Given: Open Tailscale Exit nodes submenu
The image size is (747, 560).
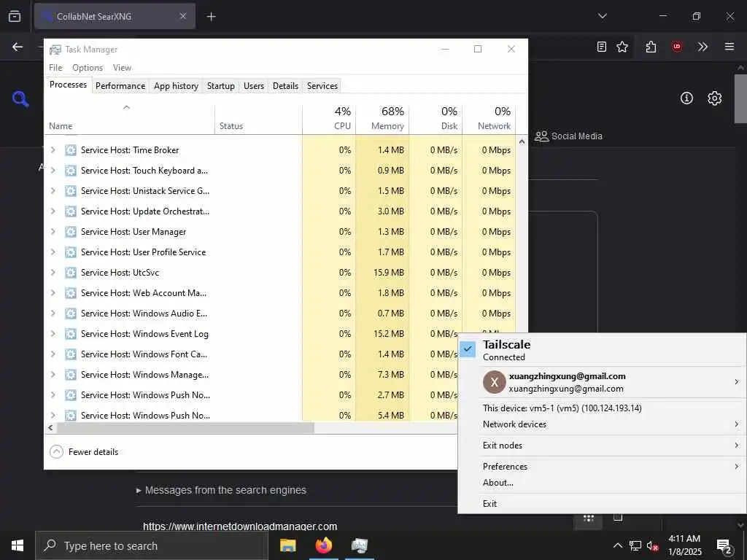Looking at the screenshot, I should 602,446.
